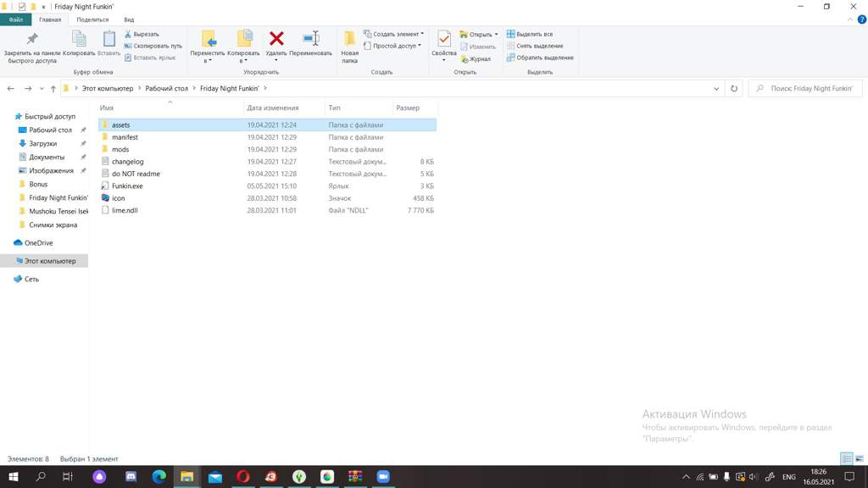The height and width of the screenshot is (488, 868).
Task: Switch to large thumbnails view
Action: [860, 458]
